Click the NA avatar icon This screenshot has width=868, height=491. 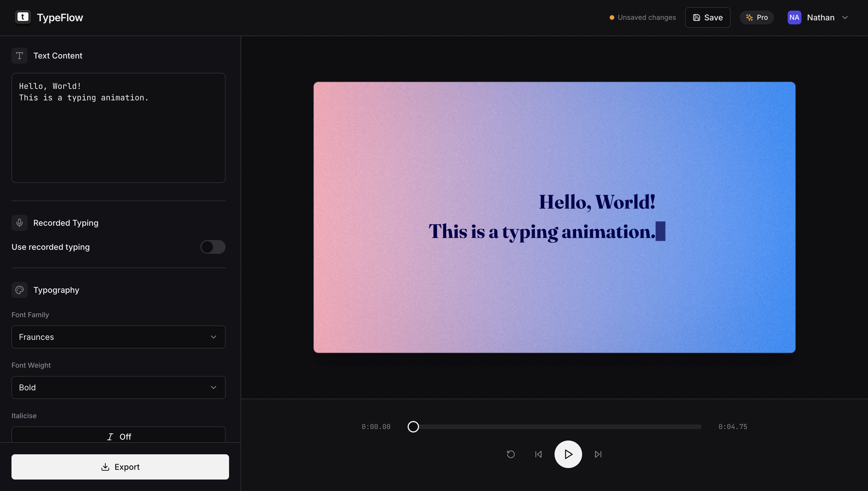pos(794,17)
